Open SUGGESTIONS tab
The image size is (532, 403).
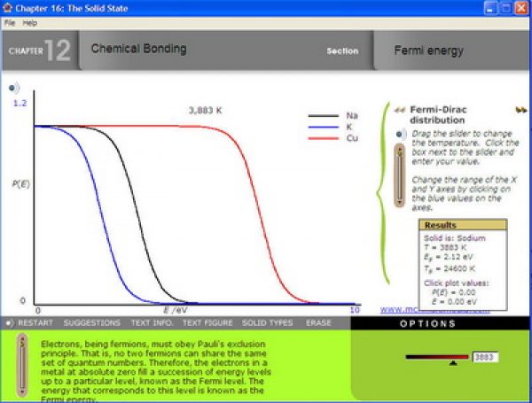(91, 322)
